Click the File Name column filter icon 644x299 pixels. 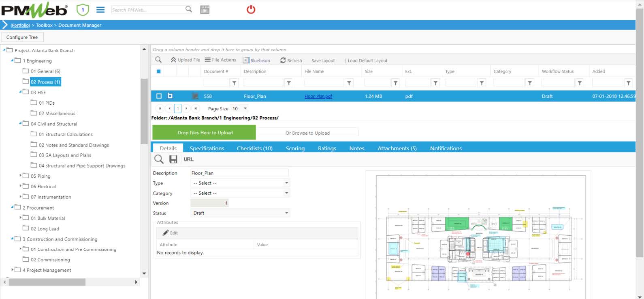(349, 83)
